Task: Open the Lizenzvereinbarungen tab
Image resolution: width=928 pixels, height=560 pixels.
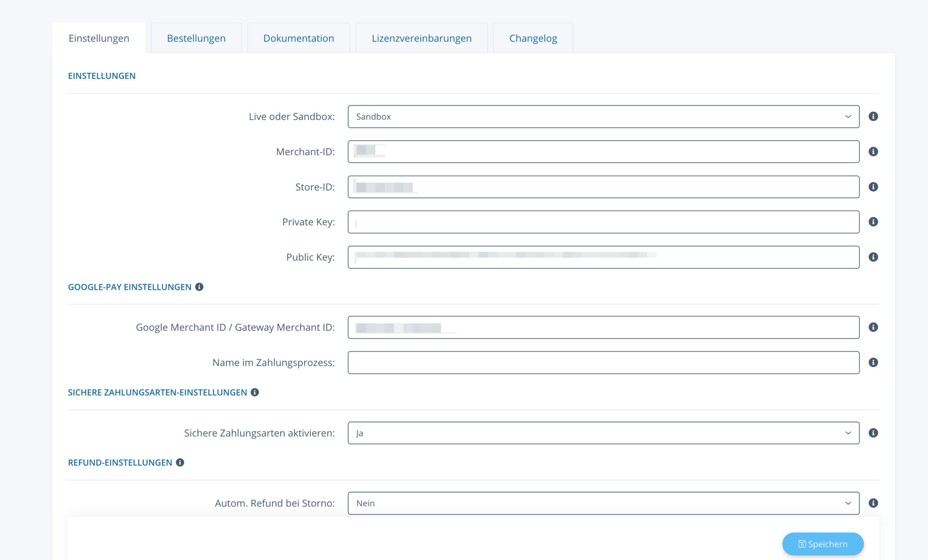Action: click(421, 38)
